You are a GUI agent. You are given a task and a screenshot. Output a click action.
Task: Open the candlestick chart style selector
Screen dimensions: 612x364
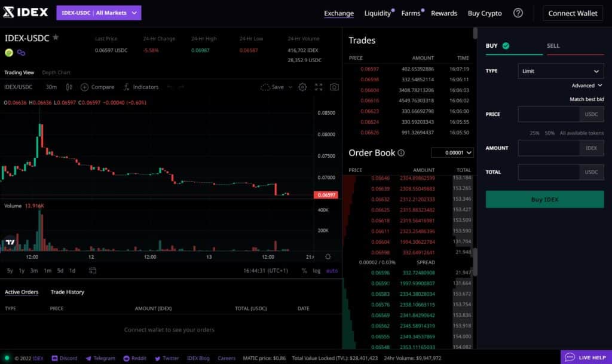68,87
